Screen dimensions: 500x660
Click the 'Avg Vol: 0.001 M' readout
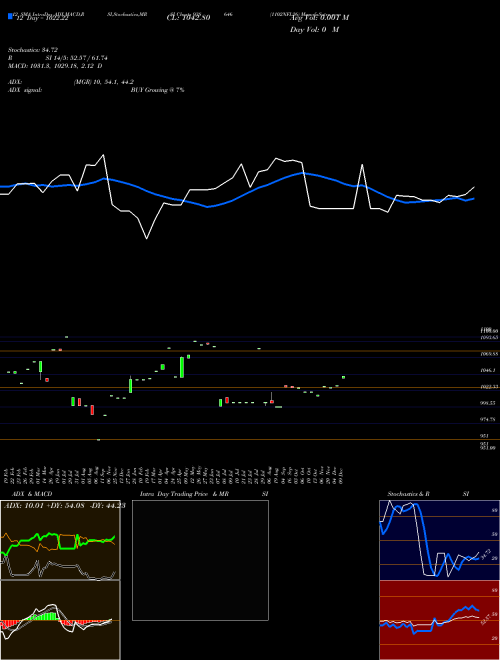point(319,18)
